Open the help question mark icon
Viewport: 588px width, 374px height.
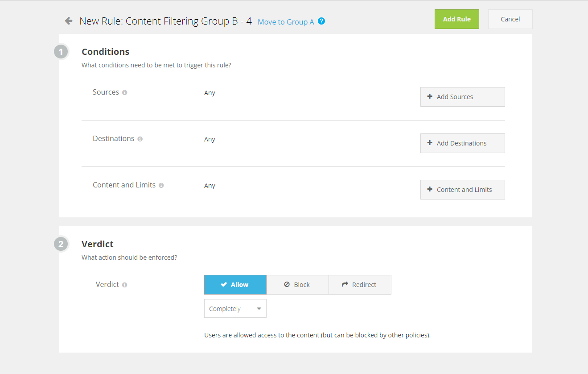321,21
